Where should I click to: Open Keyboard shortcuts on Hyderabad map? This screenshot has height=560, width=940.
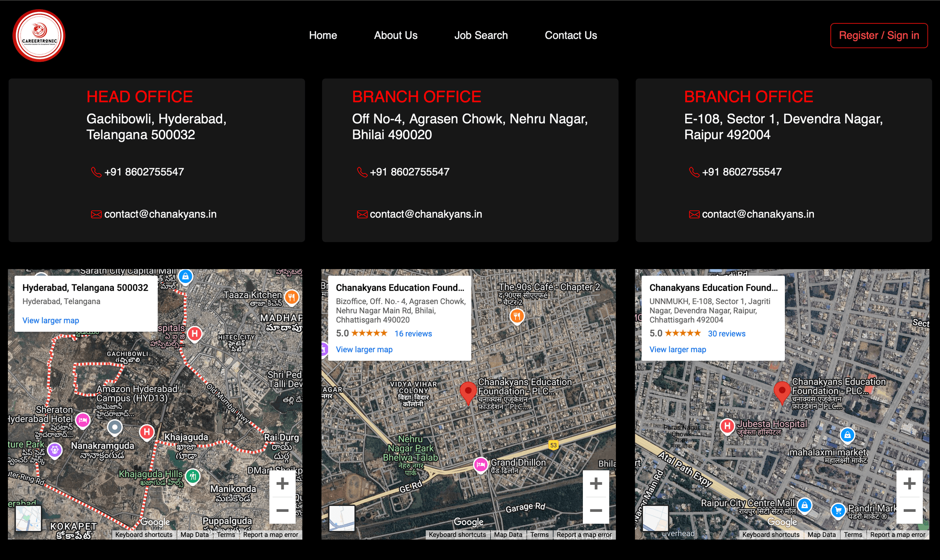click(x=144, y=535)
